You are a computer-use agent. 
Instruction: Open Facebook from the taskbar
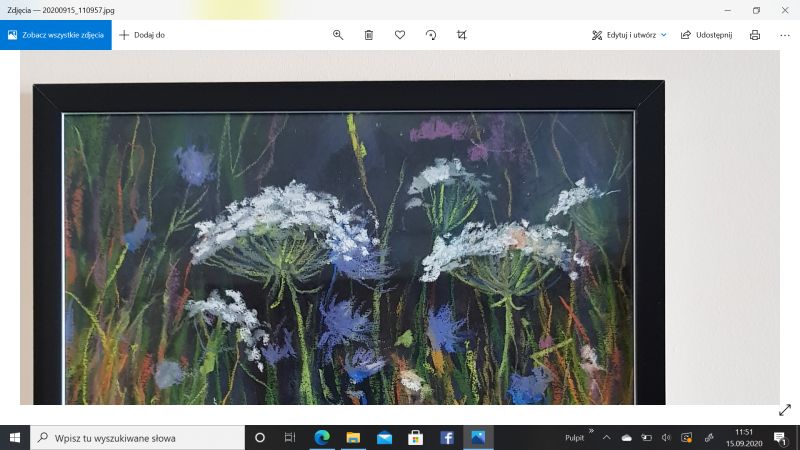tap(447, 437)
